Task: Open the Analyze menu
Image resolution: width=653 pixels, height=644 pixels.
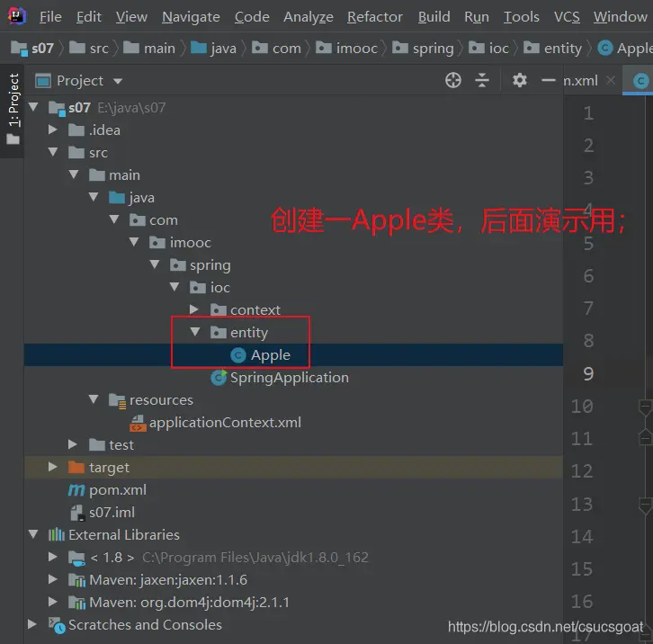Action: [309, 17]
